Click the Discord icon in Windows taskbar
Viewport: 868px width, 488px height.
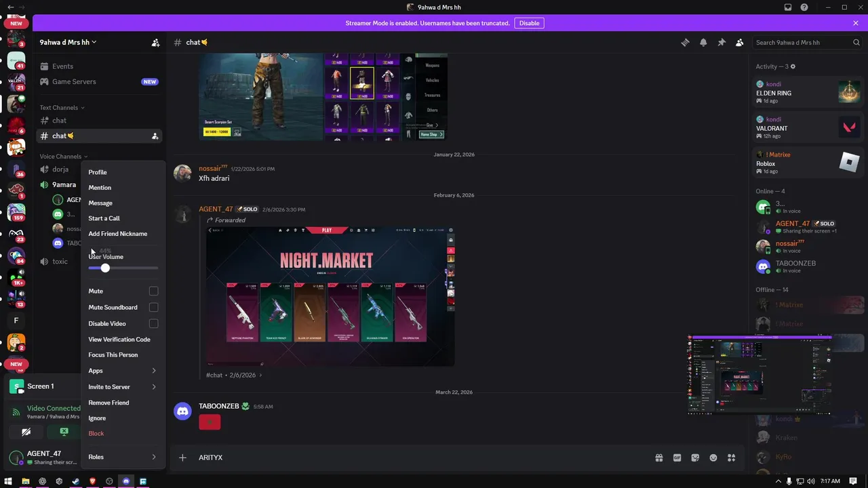pyautogui.click(x=125, y=481)
